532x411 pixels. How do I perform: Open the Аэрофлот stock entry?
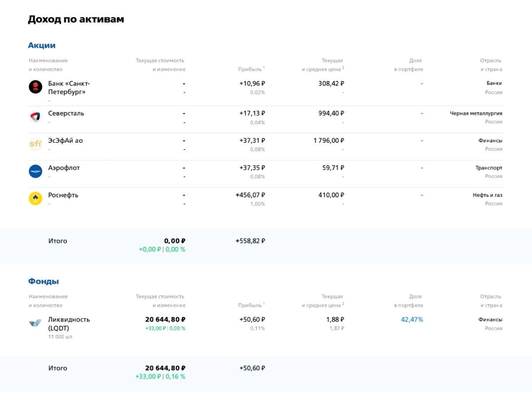click(x=64, y=168)
